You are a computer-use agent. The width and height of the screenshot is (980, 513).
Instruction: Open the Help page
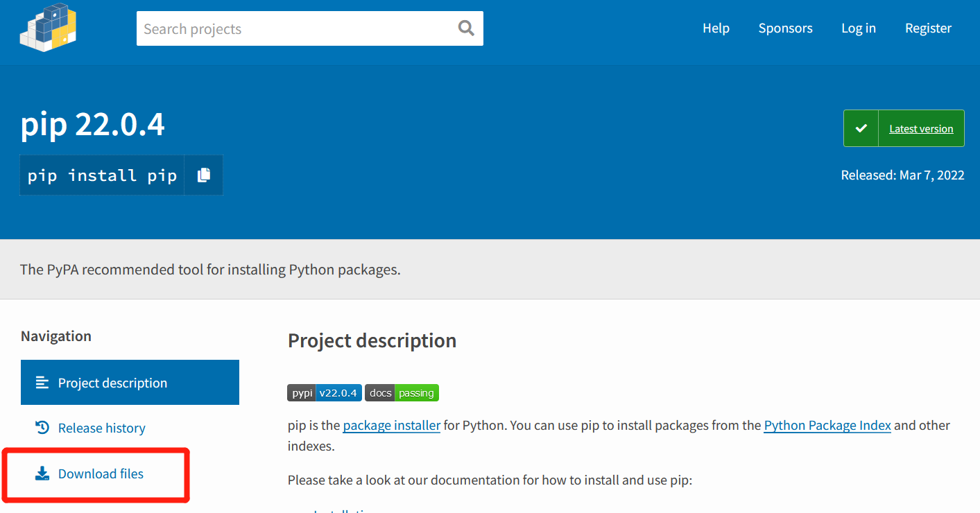[x=716, y=28]
